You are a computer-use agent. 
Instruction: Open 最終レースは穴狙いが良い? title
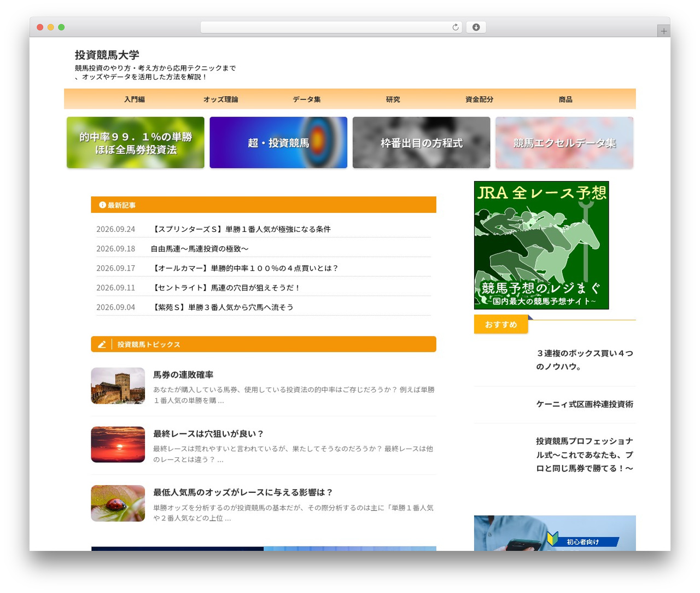point(208,434)
